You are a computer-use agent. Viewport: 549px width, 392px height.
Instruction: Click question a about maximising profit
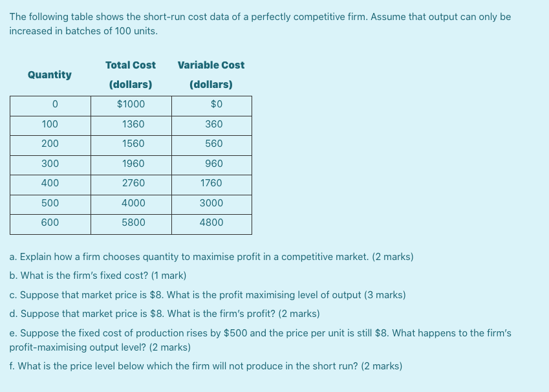point(211,257)
